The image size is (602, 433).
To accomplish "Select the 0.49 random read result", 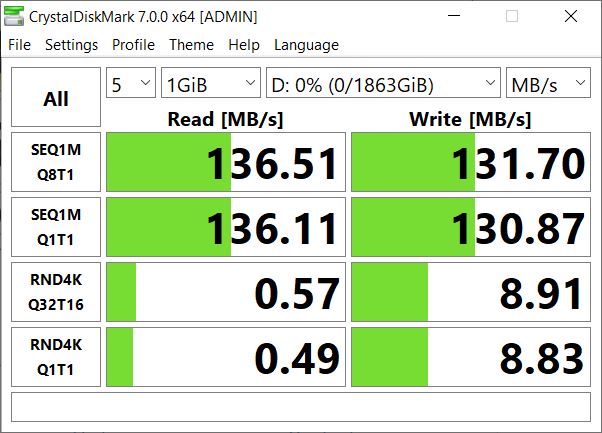I will pos(226,357).
